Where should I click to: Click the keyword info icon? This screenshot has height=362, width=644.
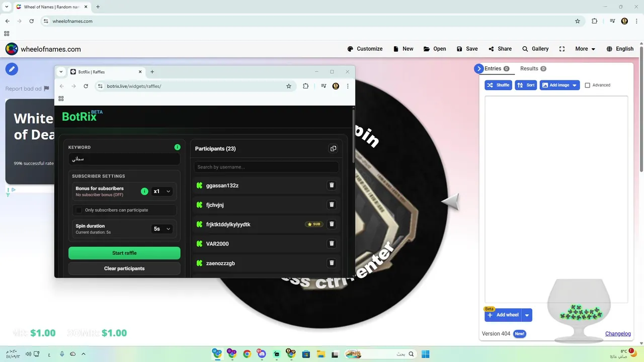click(x=177, y=147)
